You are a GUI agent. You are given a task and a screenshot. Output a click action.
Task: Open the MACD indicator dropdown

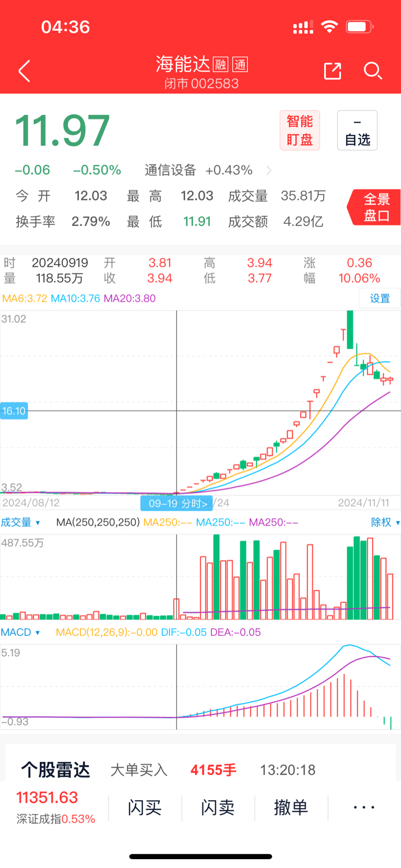click(x=20, y=632)
